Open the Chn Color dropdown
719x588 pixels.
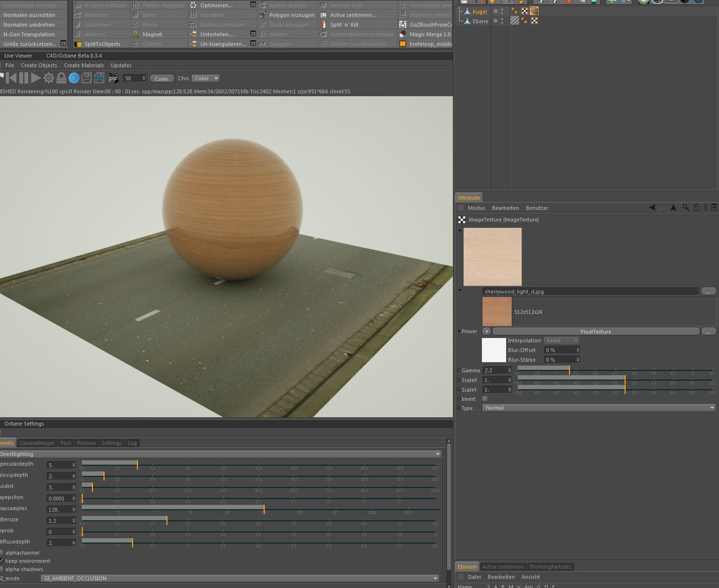click(206, 78)
